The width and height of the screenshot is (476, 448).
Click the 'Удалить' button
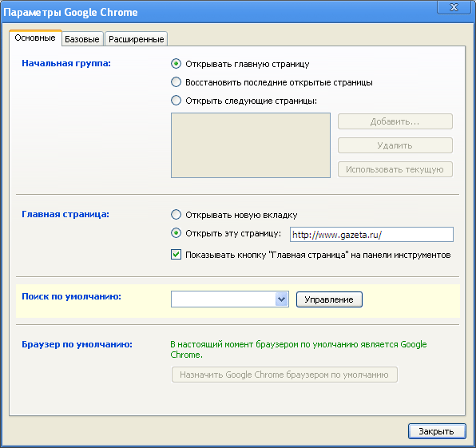[395, 145]
